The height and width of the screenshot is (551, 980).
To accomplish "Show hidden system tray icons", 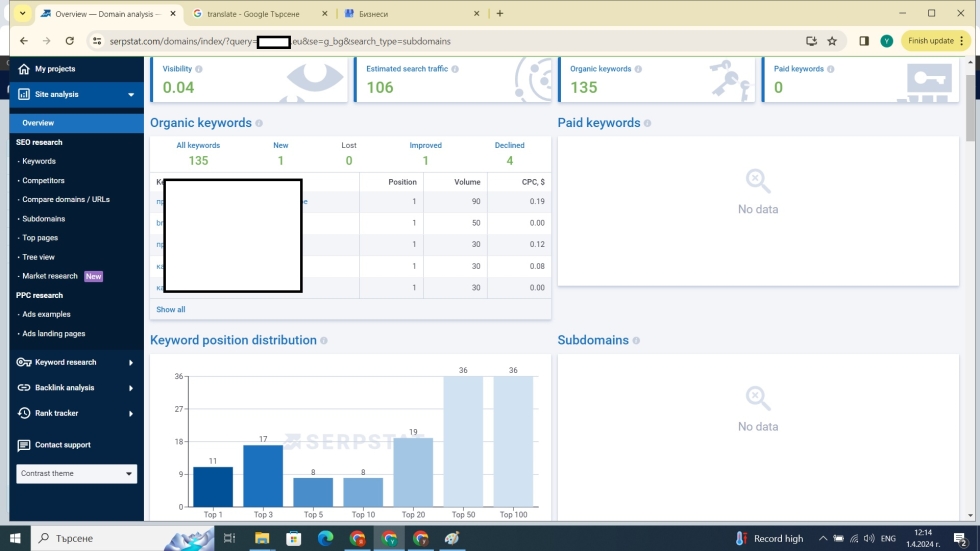I will pos(822,538).
